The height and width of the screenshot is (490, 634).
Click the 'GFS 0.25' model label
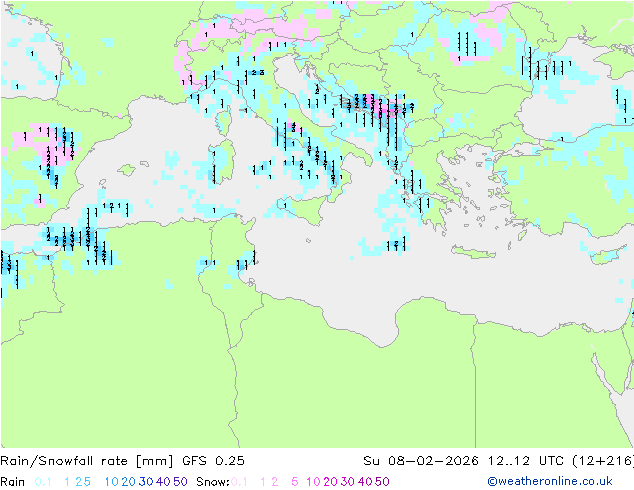tap(213, 461)
